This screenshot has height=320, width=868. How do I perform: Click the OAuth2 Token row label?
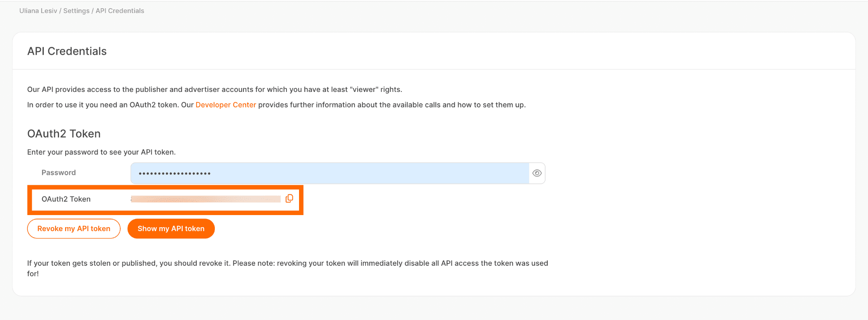click(x=66, y=199)
